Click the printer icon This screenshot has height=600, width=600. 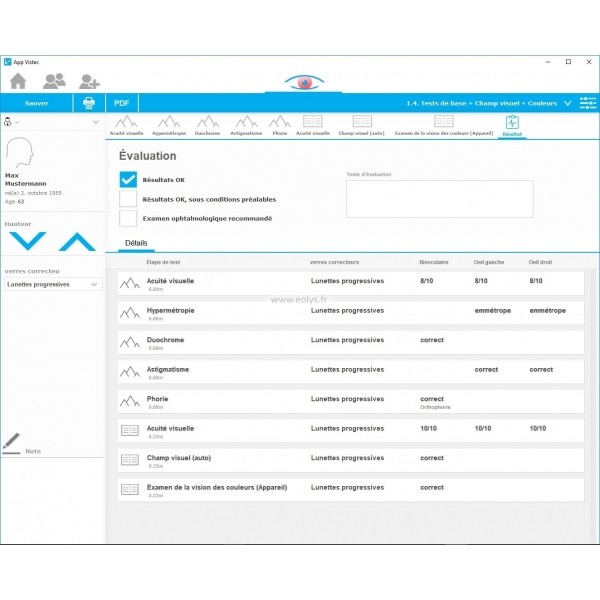[89, 103]
